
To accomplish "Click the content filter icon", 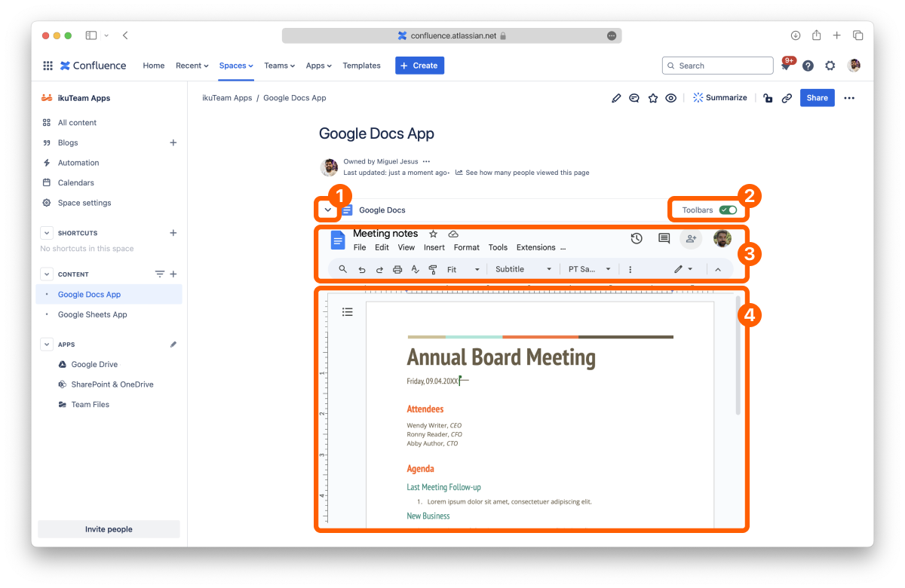I will 159,274.
